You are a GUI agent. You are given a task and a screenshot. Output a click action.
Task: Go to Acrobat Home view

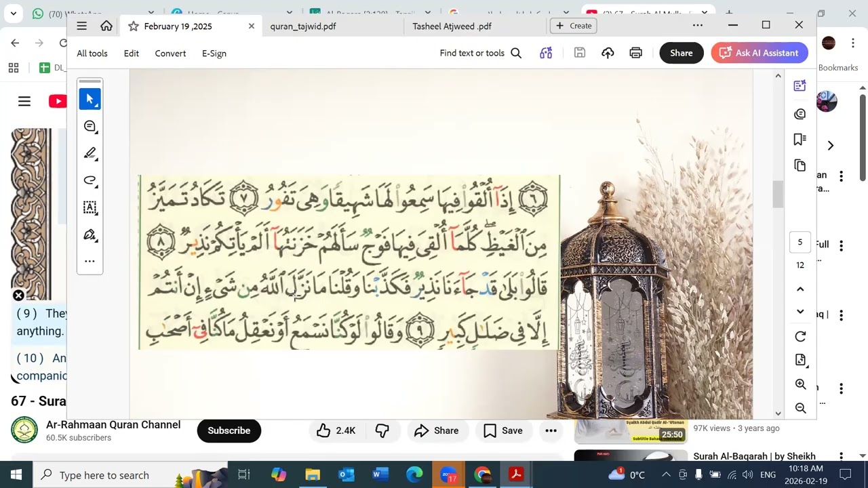(106, 26)
